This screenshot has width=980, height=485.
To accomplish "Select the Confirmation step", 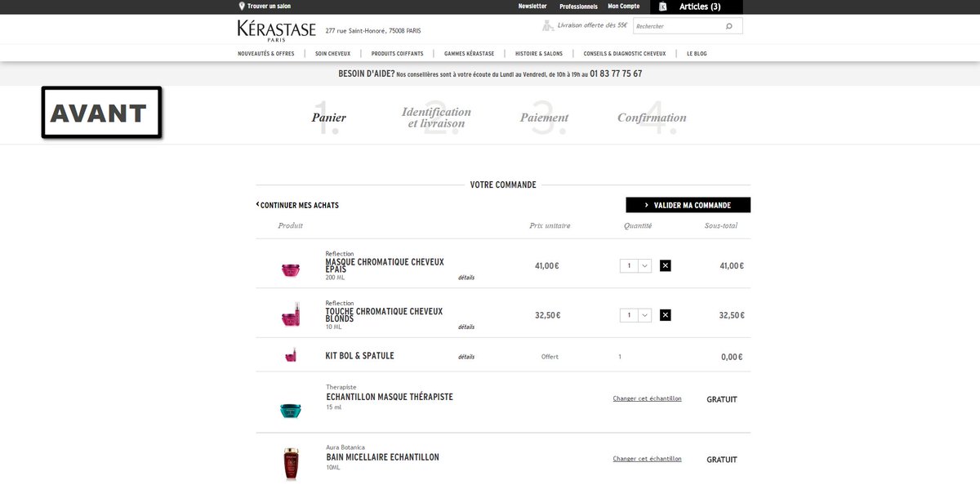I will coord(652,118).
